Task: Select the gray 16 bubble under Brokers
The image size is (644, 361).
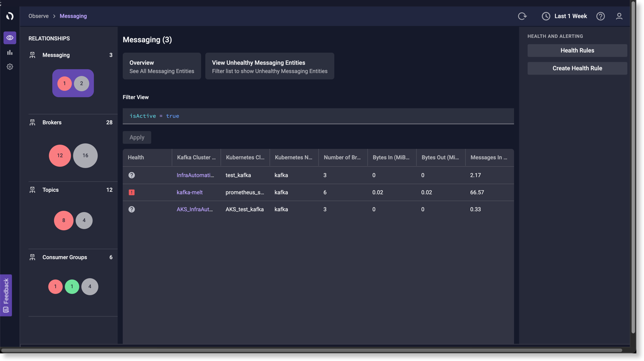Action: (85, 156)
